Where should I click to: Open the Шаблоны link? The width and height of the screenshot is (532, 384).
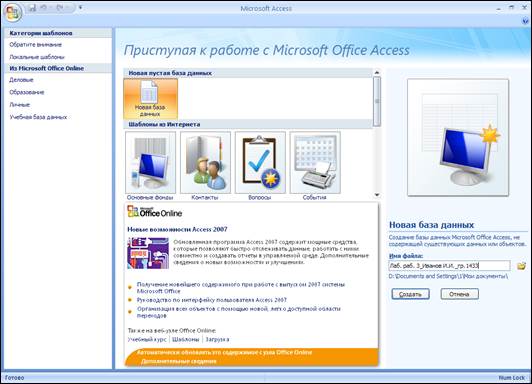tap(186, 339)
